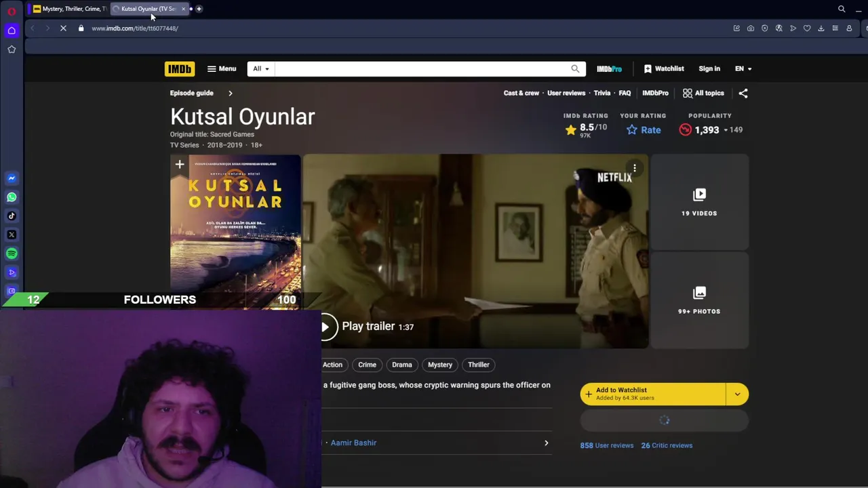Image resolution: width=868 pixels, height=488 pixels.
Task: Go to the IMDb home logo
Action: pyautogui.click(x=180, y=68)
